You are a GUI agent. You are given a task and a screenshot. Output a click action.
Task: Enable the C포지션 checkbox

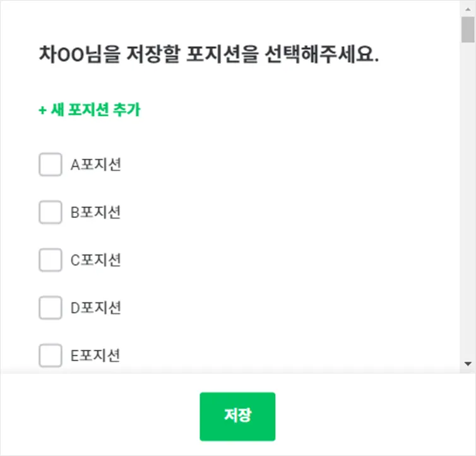click(51, 260)
